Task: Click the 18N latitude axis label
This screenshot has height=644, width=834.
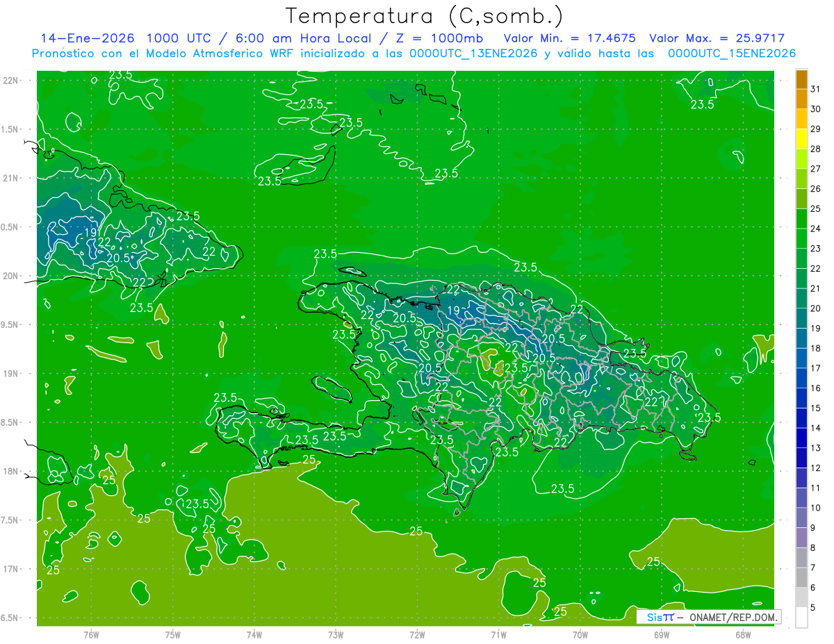Action: tap(12, 472)
